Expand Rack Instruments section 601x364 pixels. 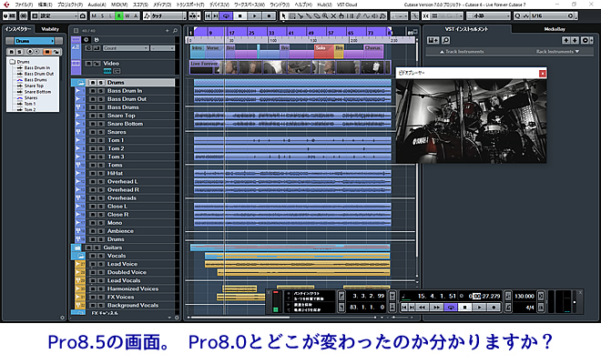click(x=557, y=51)
